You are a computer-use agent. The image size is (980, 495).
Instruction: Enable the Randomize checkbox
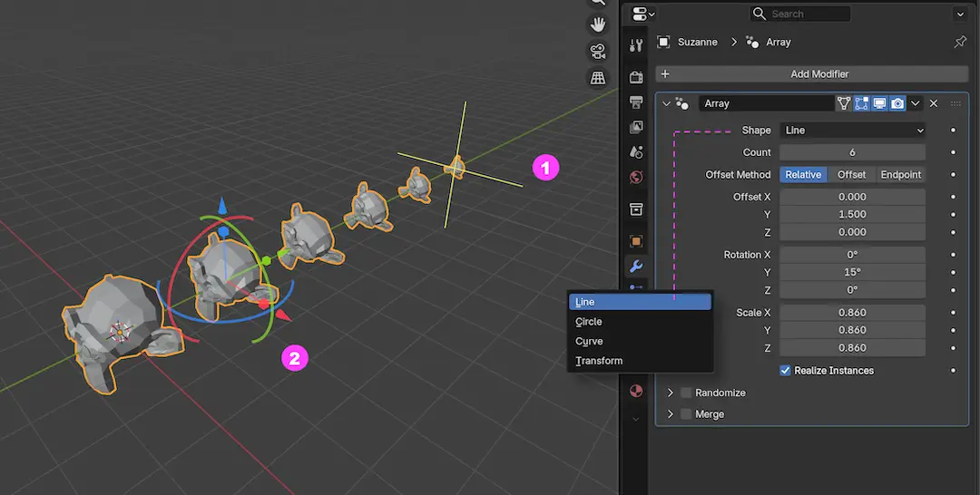pos(686,393)
